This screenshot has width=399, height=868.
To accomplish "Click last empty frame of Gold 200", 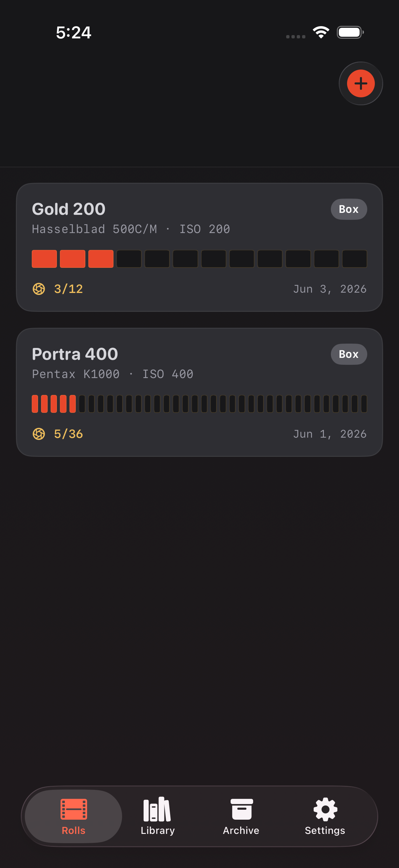I will point(355,259).
